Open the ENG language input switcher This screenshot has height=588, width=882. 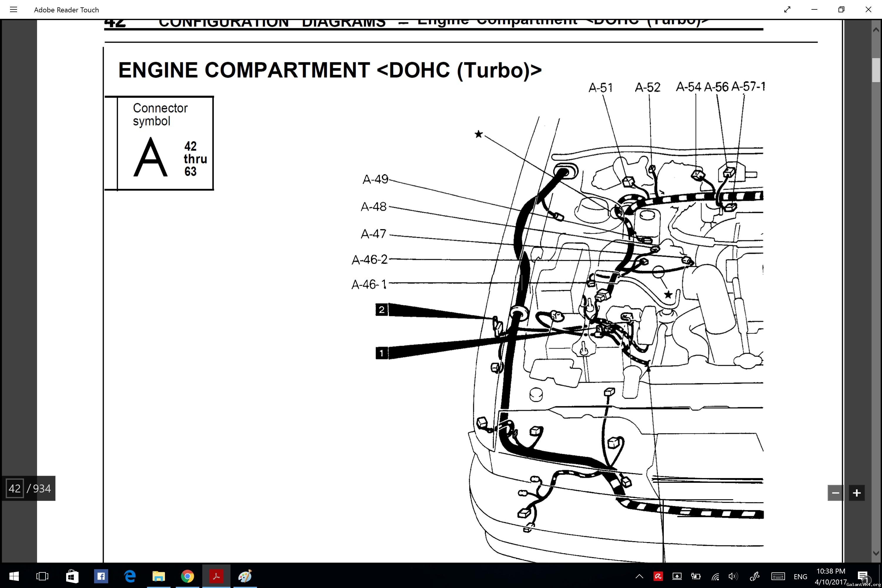pyautogui.click(x=800, y=576)
